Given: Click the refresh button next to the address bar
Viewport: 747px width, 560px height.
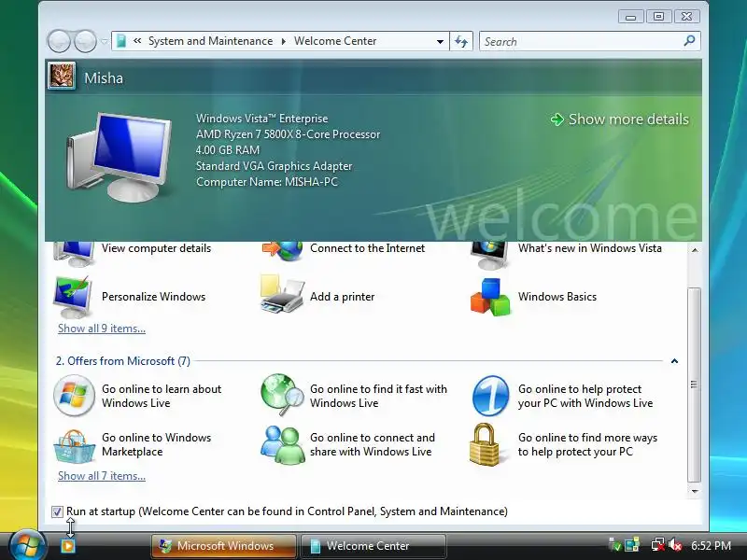Looking at the screenshot, I should (461, 41).
